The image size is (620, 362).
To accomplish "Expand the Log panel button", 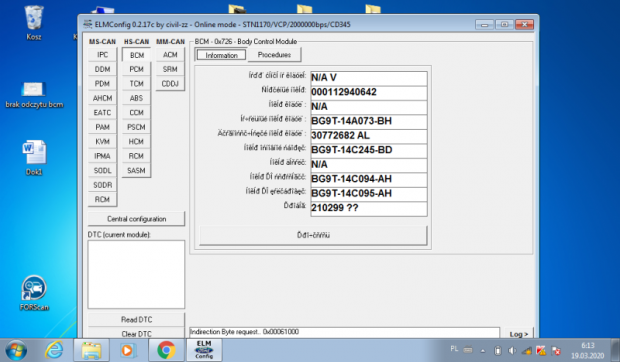I will (x=519, y=334).
